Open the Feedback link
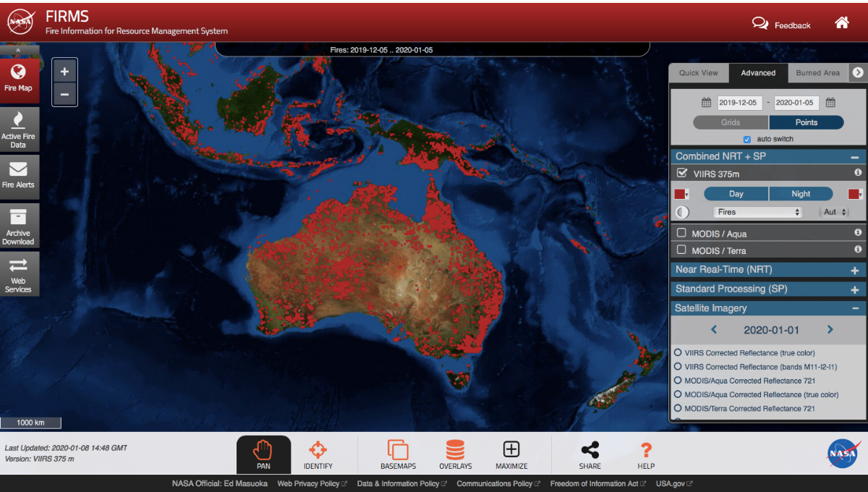Image resolution: width=868 pixels, height=492 pixels. coord(781,25)
